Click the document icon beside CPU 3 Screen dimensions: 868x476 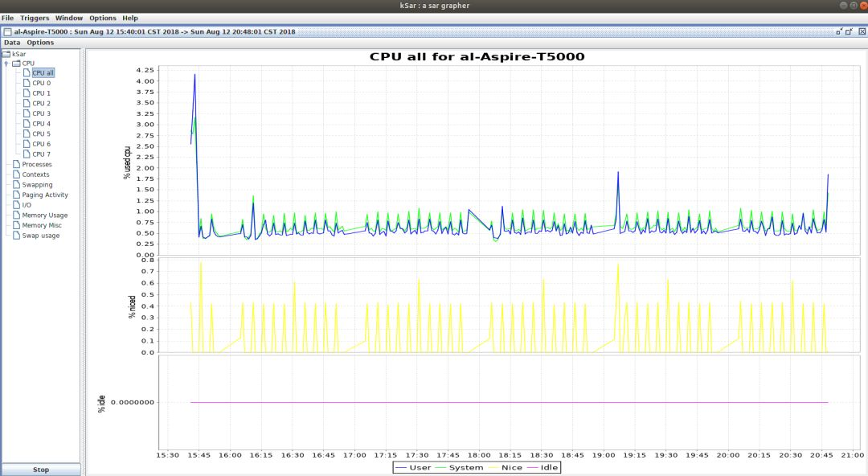[27, 113]
